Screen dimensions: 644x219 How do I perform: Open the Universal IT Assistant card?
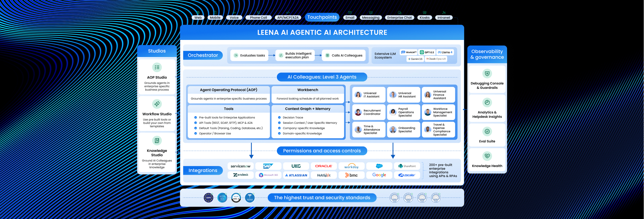tap(368, 95)
